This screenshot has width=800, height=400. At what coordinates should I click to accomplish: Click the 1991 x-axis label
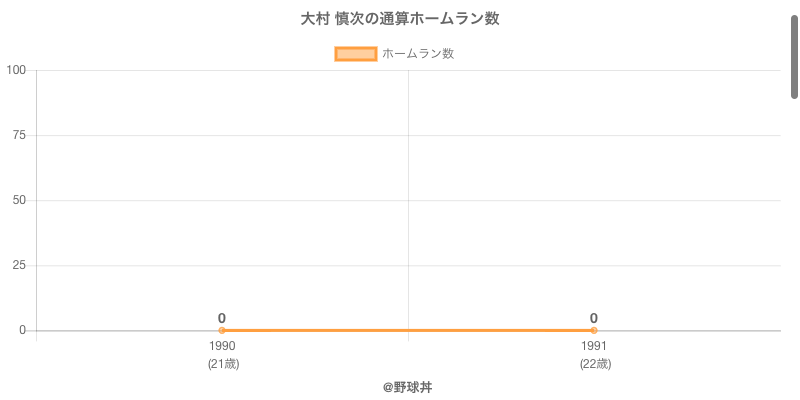[594, 346]
